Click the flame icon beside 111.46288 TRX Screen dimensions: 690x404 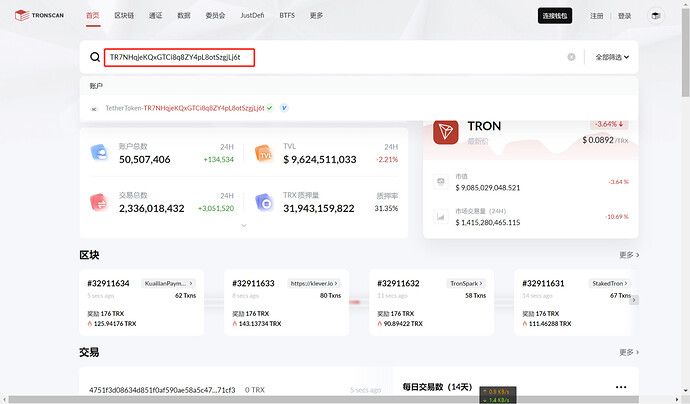(x=525, y=323)
